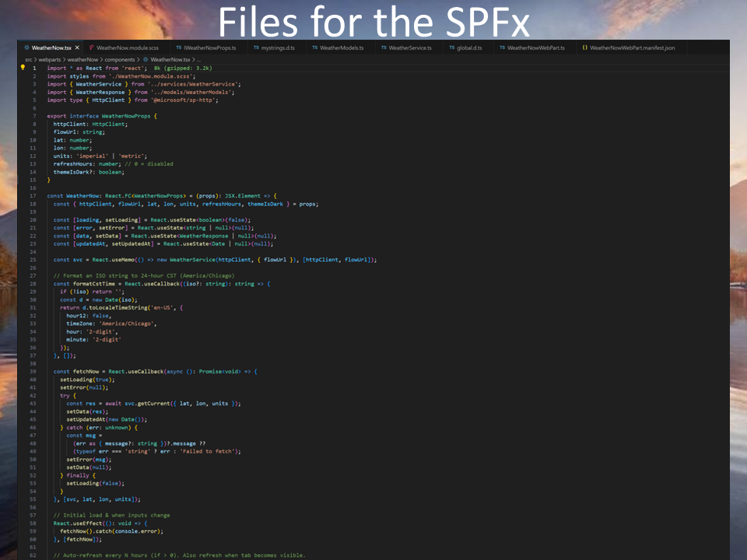Click React.useEffect on line 58

tap(76, 523)
